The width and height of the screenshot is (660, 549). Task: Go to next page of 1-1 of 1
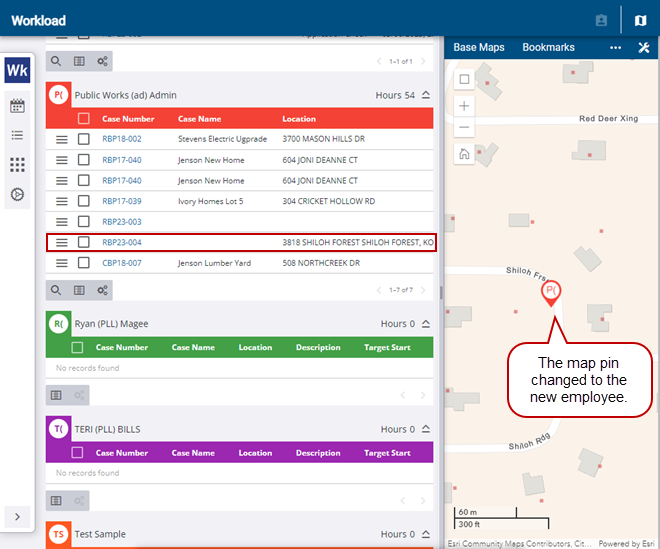[x=423, y=61]
